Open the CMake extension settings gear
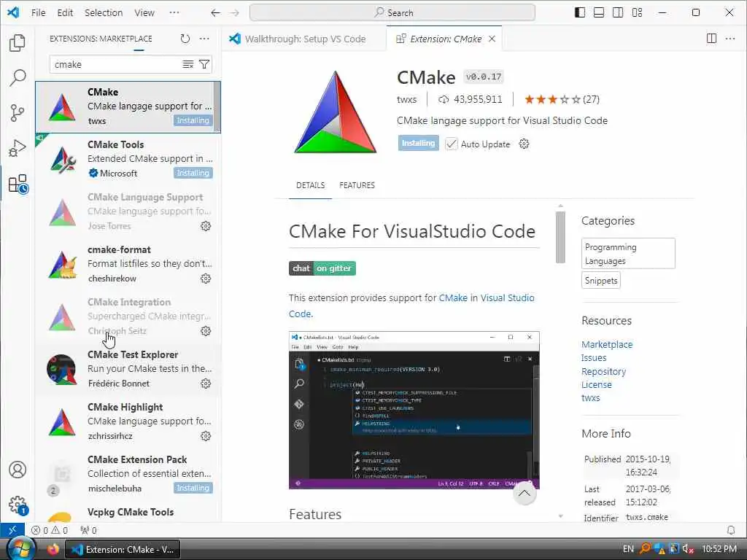This screenshot has width=747, height=560. pyautogui.click(x=524, y=144)
